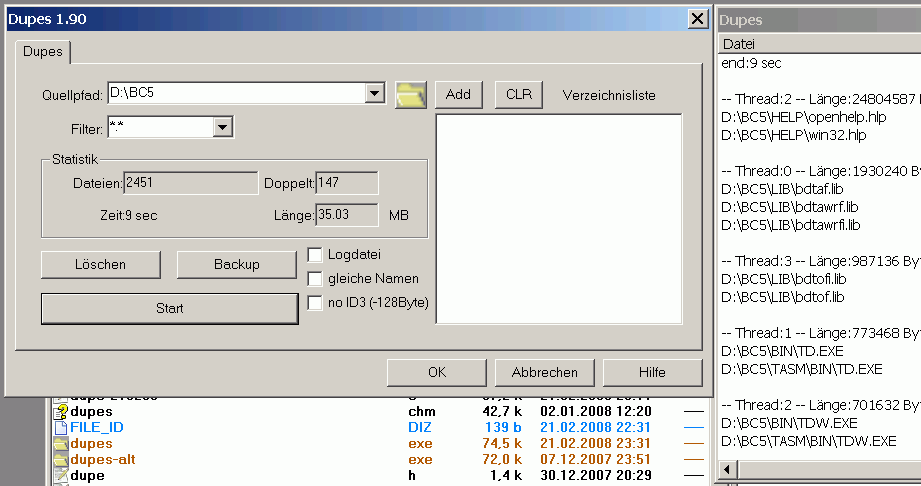Expand the Quellpfad path dropdown
921x486 pixels.
click(375, 94)
